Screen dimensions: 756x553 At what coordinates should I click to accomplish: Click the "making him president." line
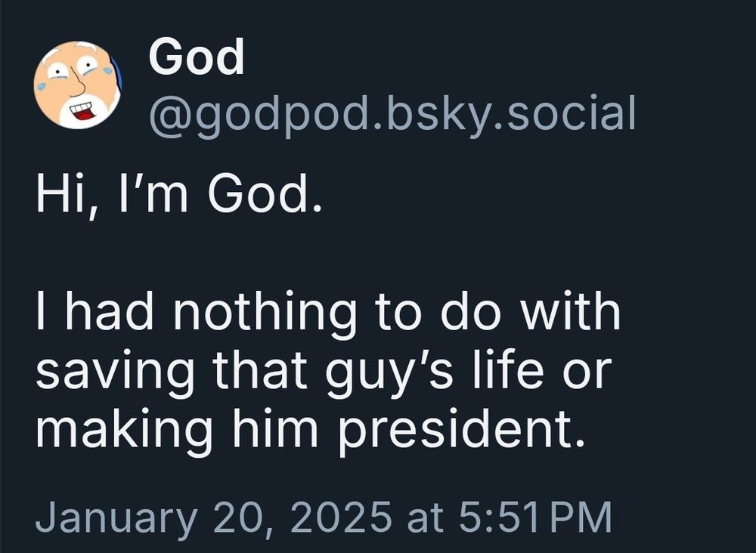(x=310, y=430)
